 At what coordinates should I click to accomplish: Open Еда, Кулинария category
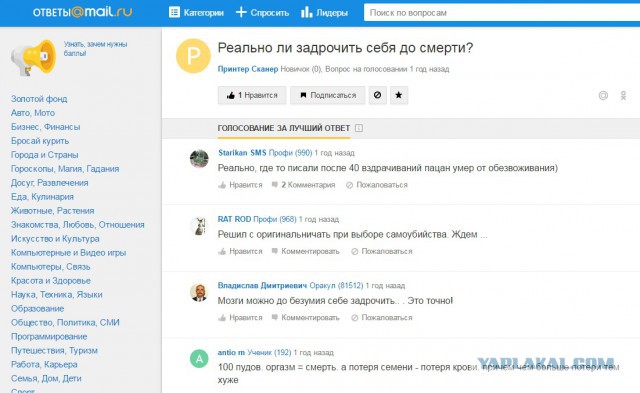coord(42,197)
